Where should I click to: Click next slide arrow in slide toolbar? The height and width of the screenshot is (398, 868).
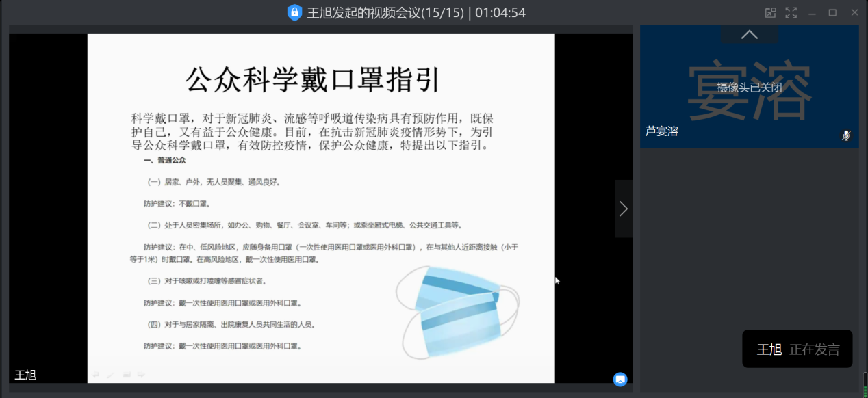[x=141, y=375]
